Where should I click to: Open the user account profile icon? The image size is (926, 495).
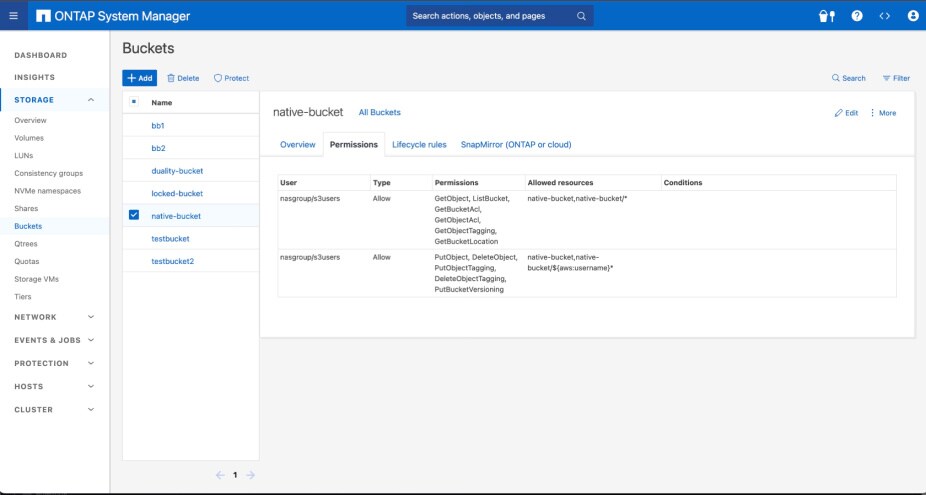tap(912, 16)
